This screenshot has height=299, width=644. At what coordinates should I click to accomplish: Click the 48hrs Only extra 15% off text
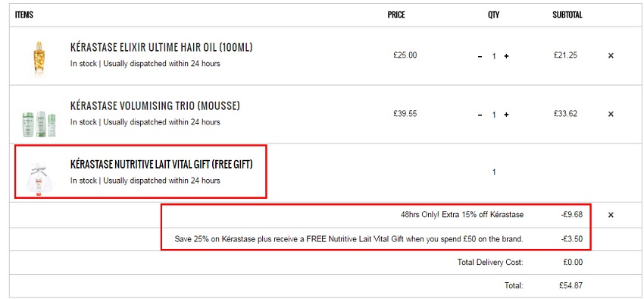pyautogui.click(x=462, y=215)
